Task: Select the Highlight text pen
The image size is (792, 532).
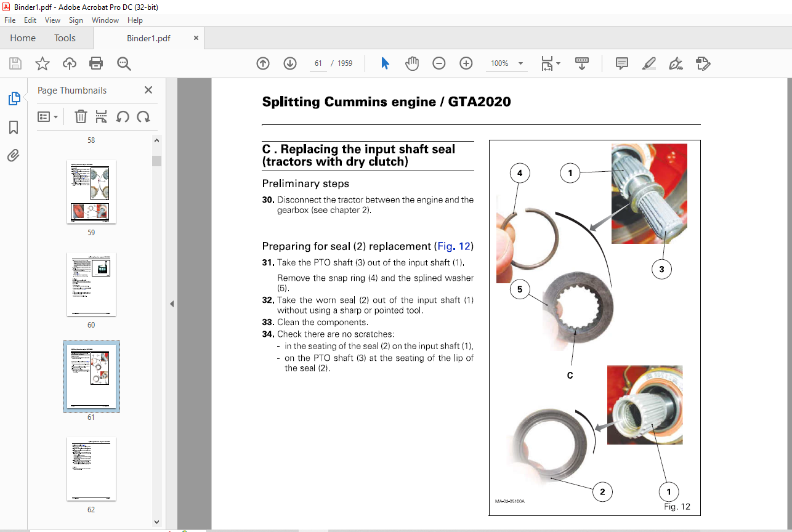Action: [x=649, y=63]
